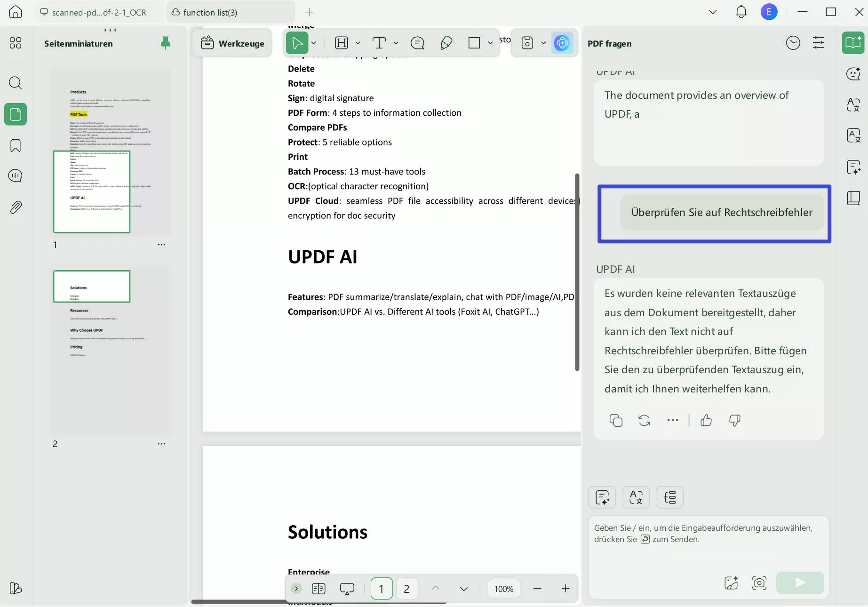Like the AI response with thumbs up

coord(706,420)
